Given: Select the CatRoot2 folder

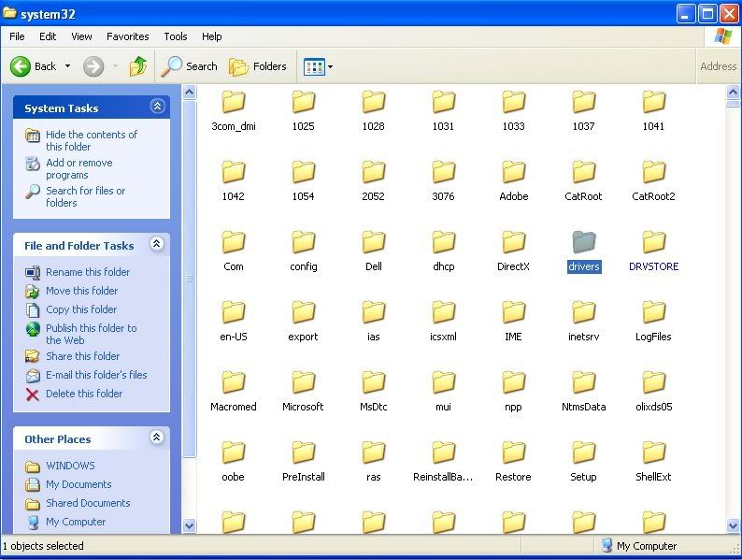Looking at the screenshot, I should [654, 172].
